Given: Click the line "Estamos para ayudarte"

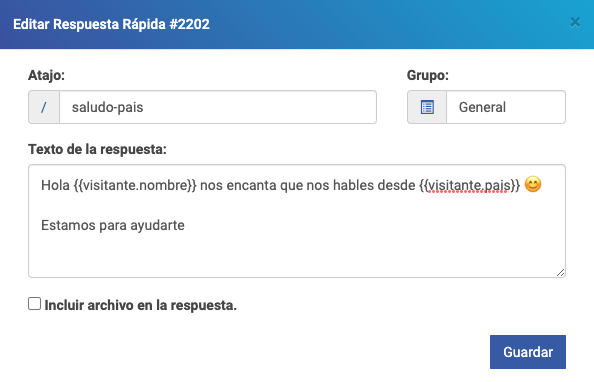Looking at the screenshot, I should (113, 225).
